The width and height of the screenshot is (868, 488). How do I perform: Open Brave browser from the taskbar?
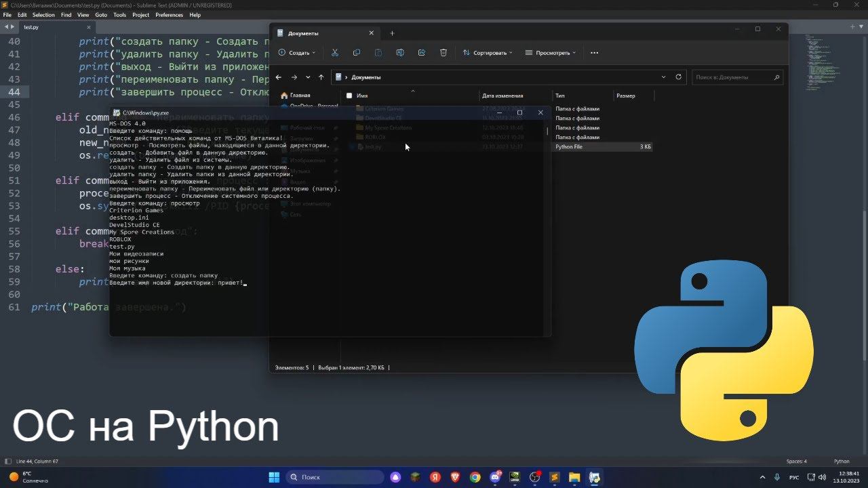pos(455,477)
